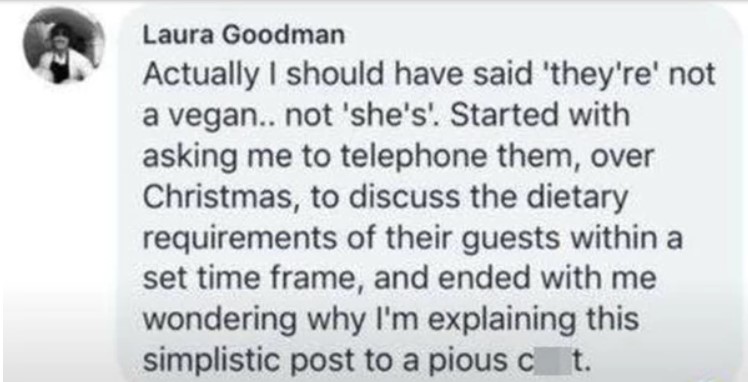Click the Laura Goodman name link
Screen dimensions: 748x382
tap(243, 35)
